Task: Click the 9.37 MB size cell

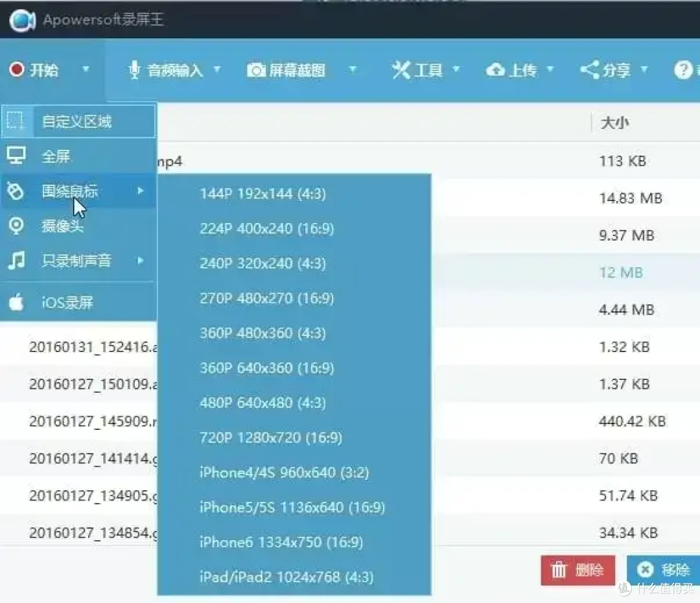Action: (x=626, y=235)
